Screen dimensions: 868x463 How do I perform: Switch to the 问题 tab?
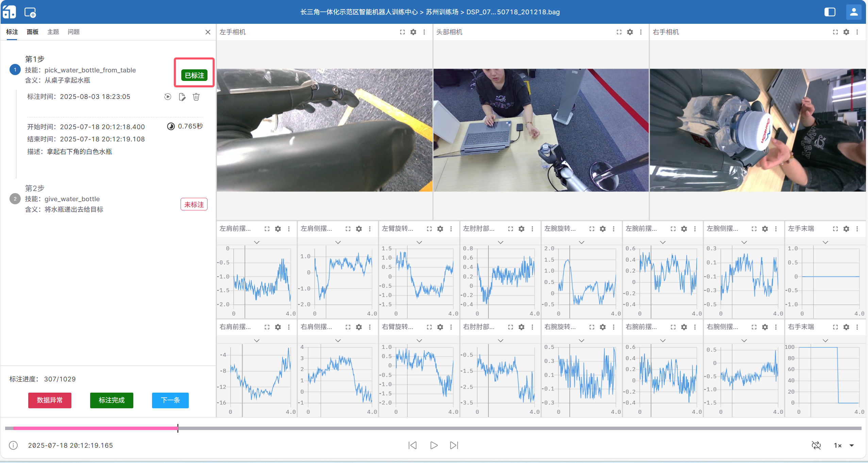tap(73, 32)
